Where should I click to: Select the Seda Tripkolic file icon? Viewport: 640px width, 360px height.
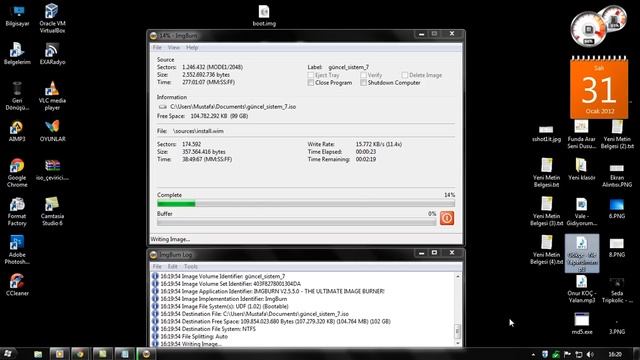tap(617, 291)
